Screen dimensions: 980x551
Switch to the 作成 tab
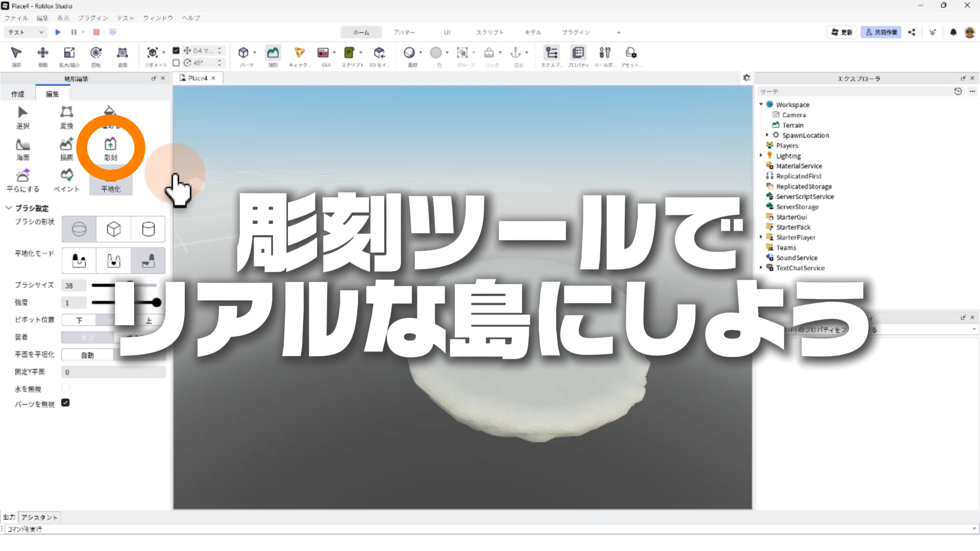(x=18, y=94)
